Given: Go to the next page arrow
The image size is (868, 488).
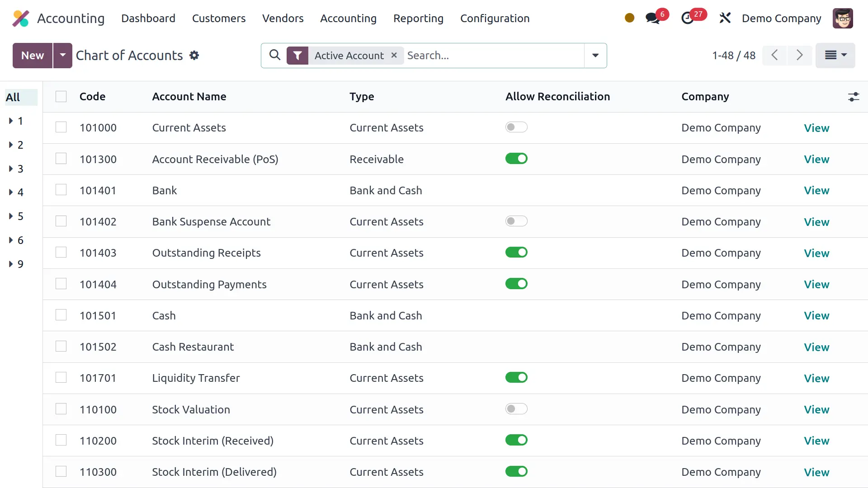Looking at the screenshot, I should click(x=800, y=55).
